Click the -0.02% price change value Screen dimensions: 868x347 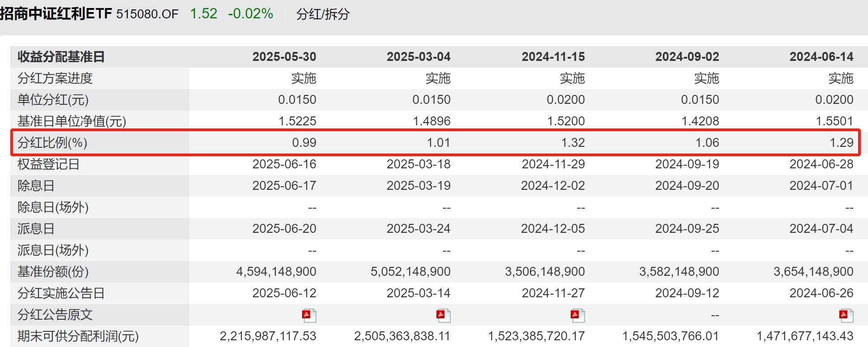(x=251, y=13)
